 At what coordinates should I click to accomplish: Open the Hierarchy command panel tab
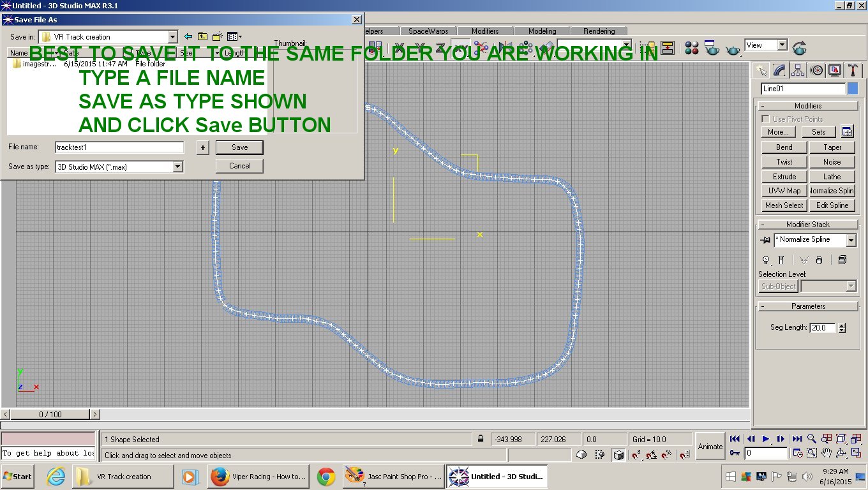[798, 70]
